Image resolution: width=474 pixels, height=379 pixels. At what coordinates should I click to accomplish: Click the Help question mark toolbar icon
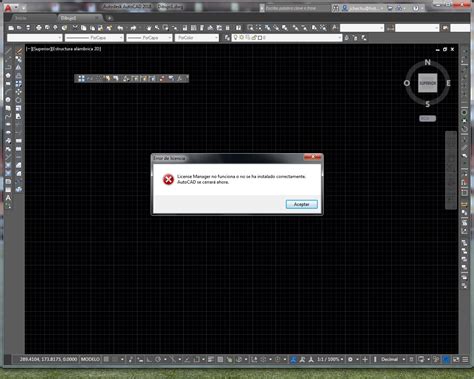238,28
